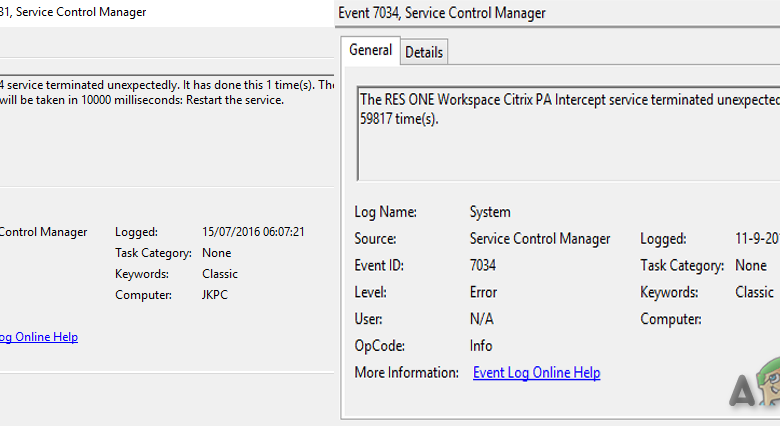Click Source value Service Control Manager in right pane

pos(539,239)
